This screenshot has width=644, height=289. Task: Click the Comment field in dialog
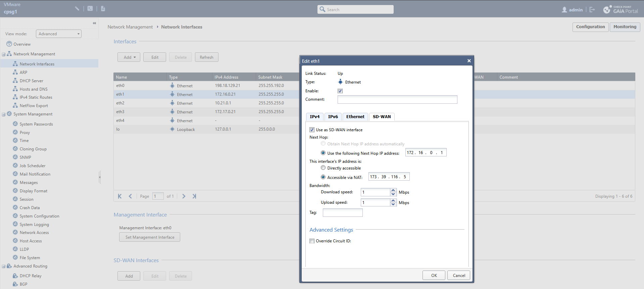click(397, 100)
